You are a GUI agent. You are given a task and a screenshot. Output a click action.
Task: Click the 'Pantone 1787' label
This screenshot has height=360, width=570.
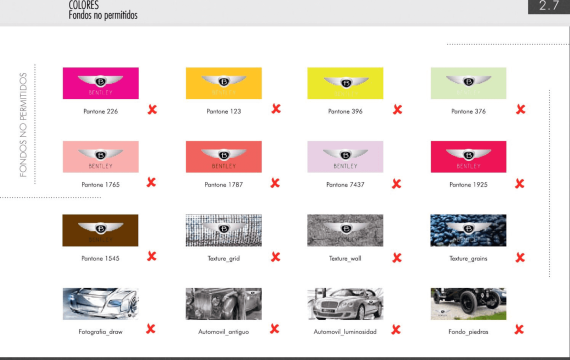click(x=224, y=185)
